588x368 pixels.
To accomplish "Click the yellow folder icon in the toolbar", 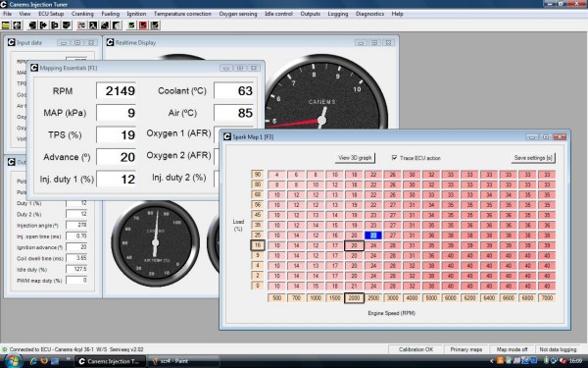I will (6, 26).
